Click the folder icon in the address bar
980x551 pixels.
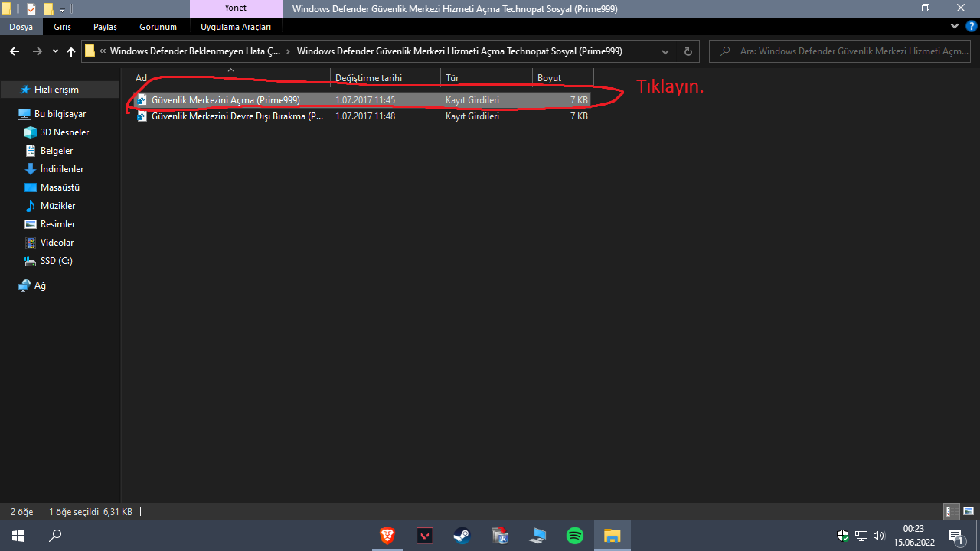point(90,51)
